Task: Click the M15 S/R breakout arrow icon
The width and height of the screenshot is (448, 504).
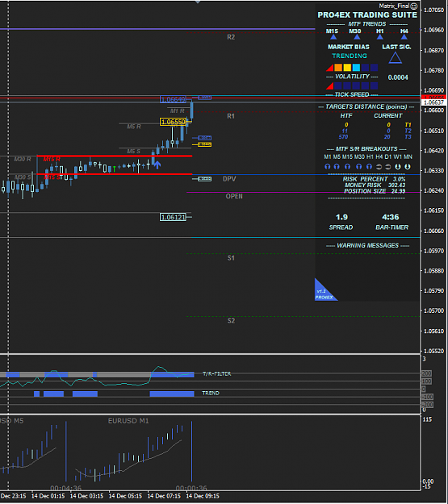Action: coord(347,166)
